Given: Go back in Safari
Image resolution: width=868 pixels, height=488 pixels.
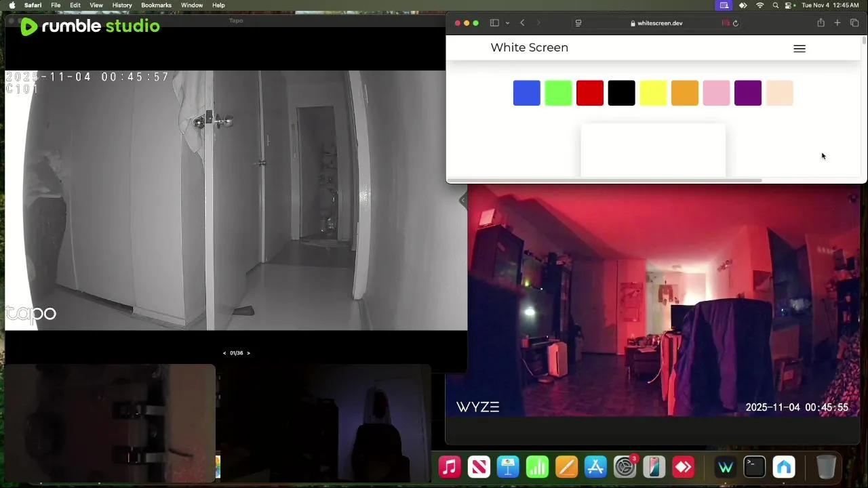Looking at the screenshot, I should 522,23.
